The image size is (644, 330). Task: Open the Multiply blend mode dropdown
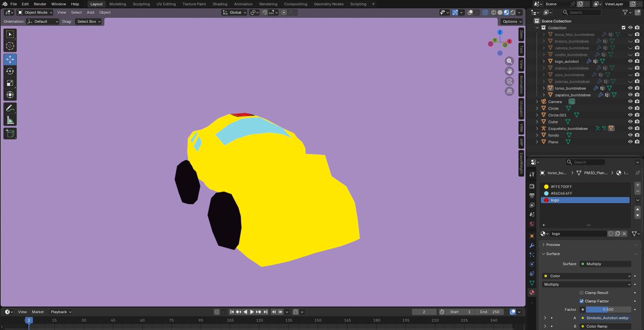tap(587, 284)
